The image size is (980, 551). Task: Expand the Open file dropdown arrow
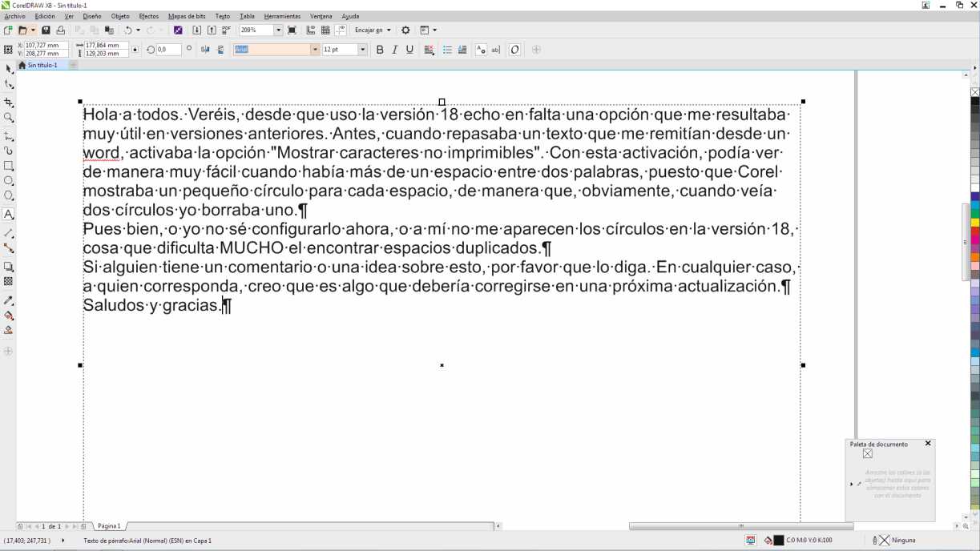point(33,30)
